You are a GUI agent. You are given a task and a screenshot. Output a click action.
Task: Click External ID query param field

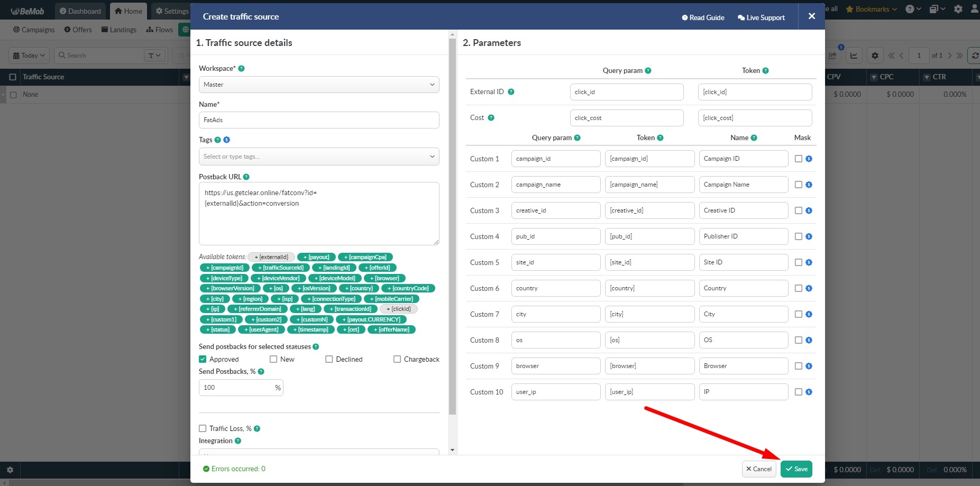(627, 92)
